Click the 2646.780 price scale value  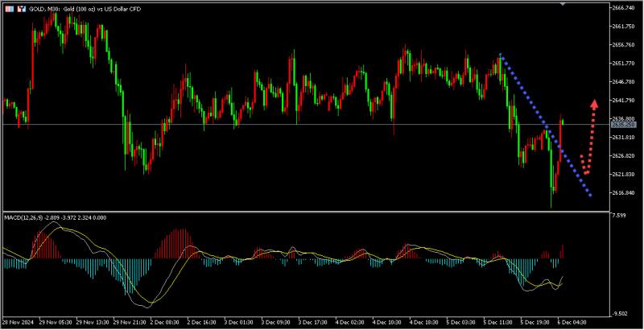point(623,81)
